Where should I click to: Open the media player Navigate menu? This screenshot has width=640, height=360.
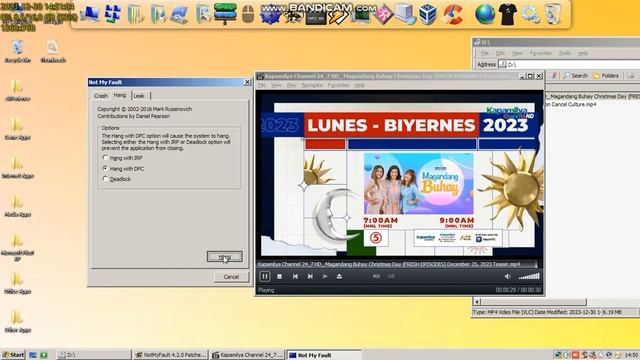(312, 85)
